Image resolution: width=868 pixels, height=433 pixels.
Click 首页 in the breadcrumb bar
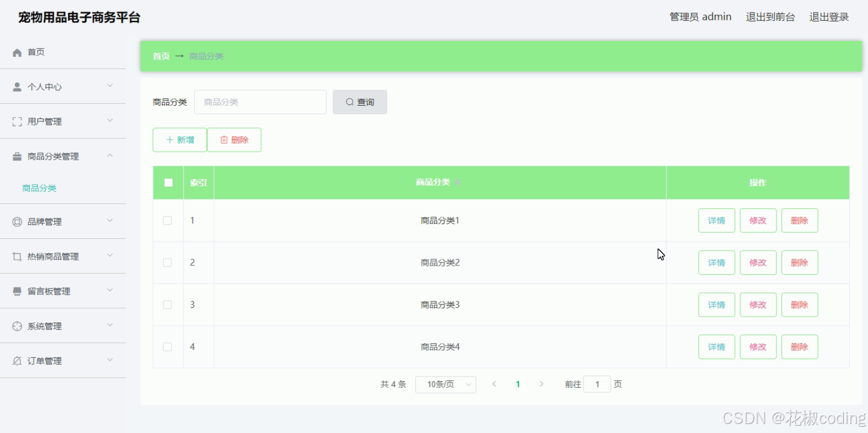161,56
